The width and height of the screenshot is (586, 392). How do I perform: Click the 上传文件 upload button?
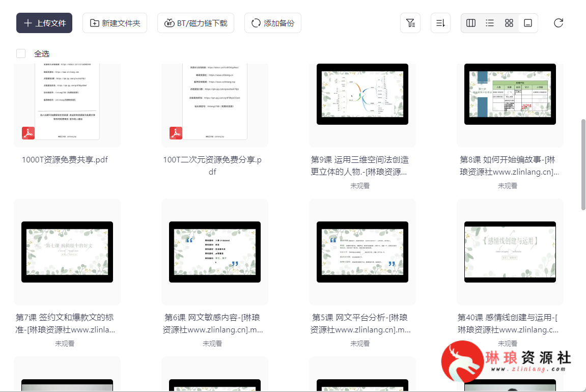point(44,23)
